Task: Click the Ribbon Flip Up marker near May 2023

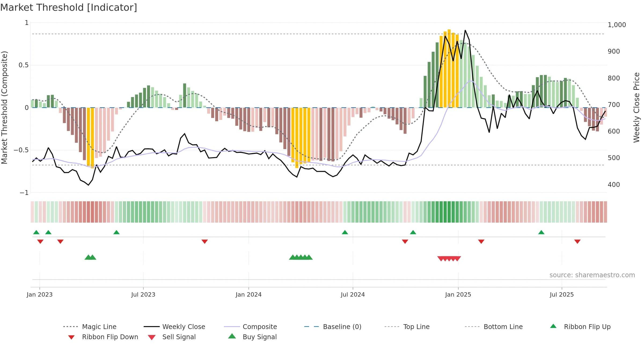Action: tap(116, 232)
